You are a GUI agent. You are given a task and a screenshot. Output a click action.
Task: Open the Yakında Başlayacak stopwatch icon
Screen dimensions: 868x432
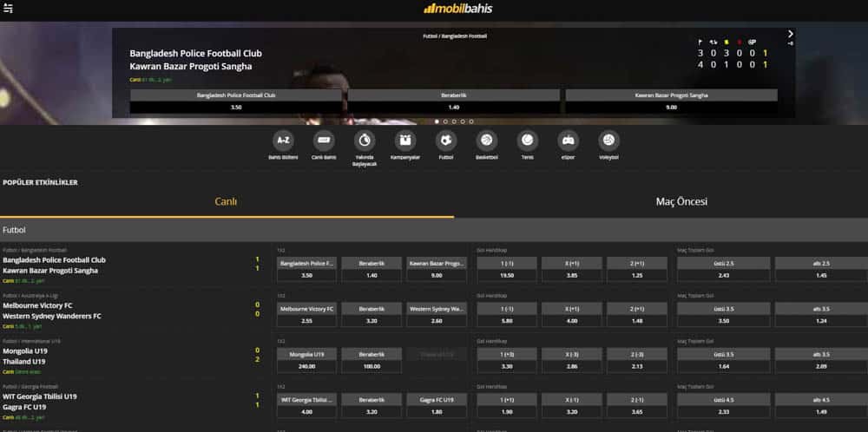[365, 141]
